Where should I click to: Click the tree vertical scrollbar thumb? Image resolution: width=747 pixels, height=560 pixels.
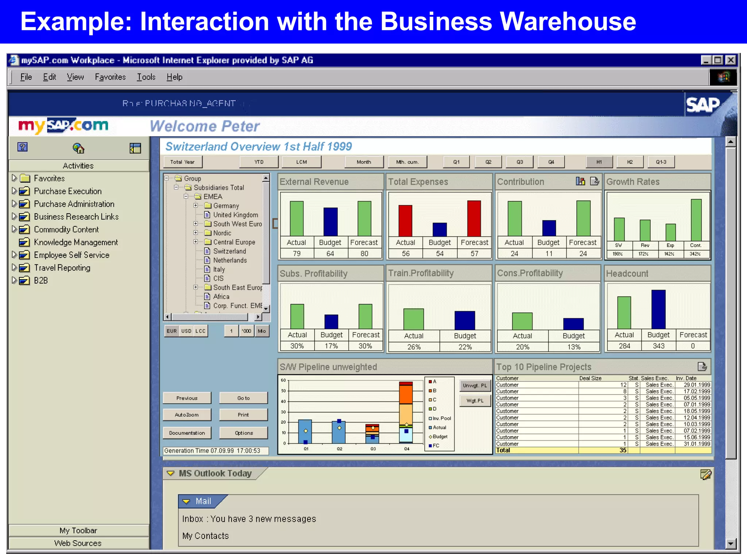pos(266,233)
